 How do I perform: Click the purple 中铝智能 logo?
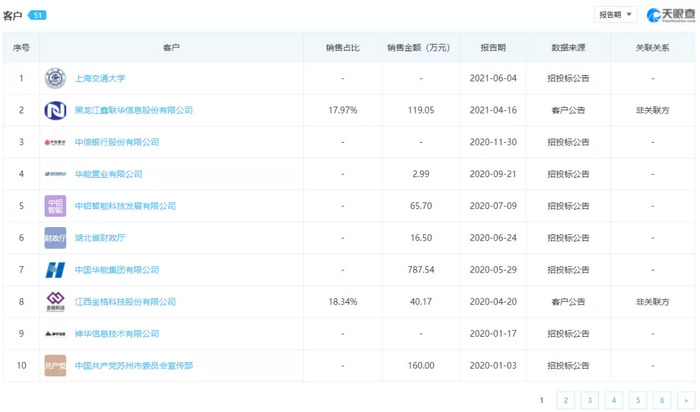pos(55,206)
